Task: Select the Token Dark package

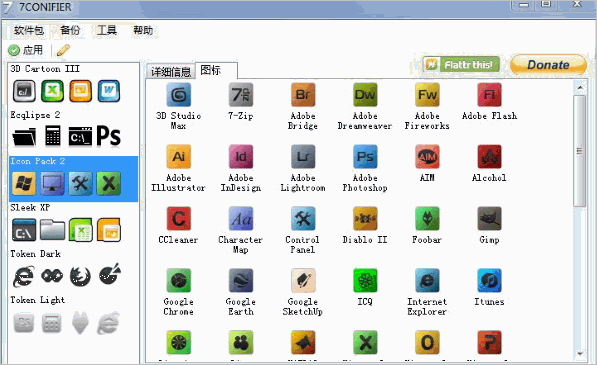Action: tap(73, 271)
